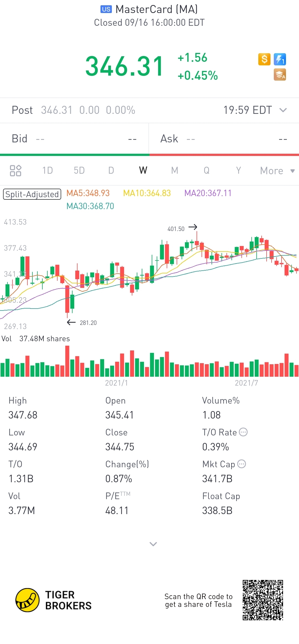Tap the +1.56 price change
299x644 pixels.
tap(192, 58)
